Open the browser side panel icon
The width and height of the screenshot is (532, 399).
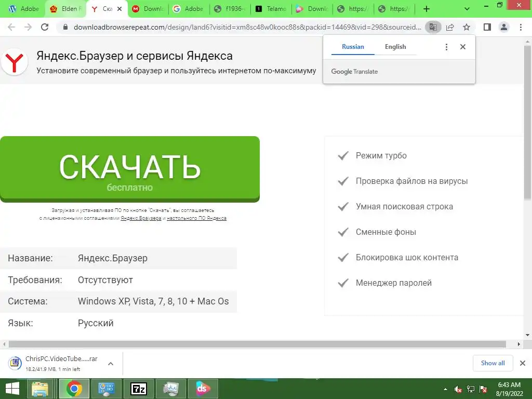coord(487,27)
